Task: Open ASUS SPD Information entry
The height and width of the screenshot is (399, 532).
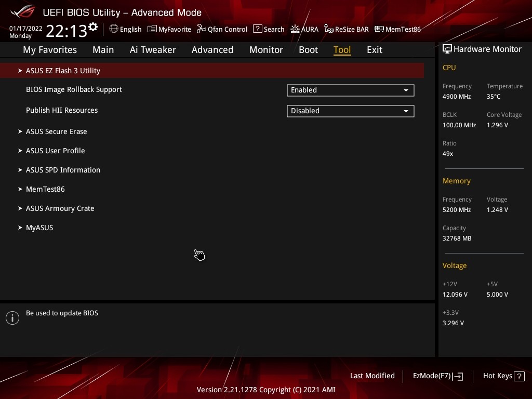Action: pos(63,170)
